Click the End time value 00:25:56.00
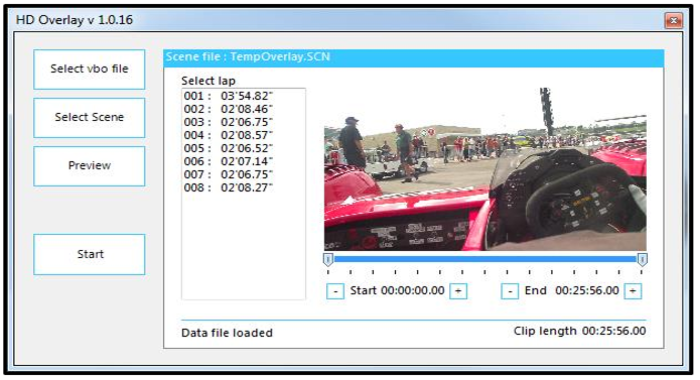 pyautogui.click(x=587, y=291)
